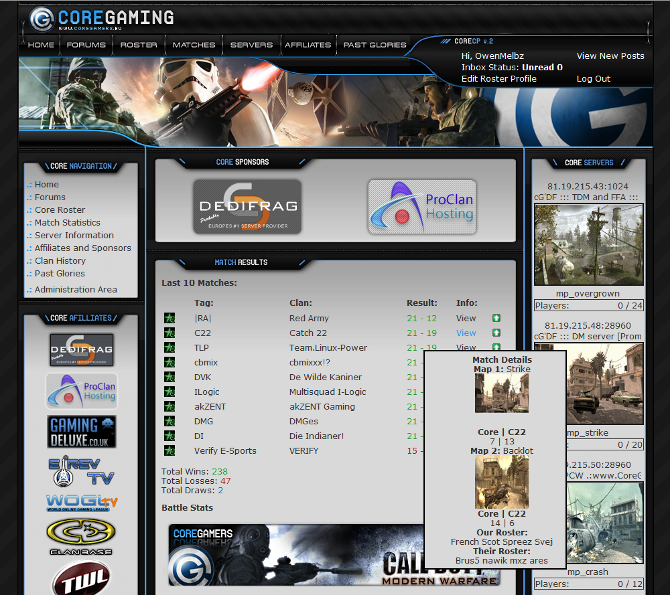The width and height of the screenshot is (670, 595).
Task: Open Affiliates and Sponsors sidebar link
Action: [x=83, y=248]
